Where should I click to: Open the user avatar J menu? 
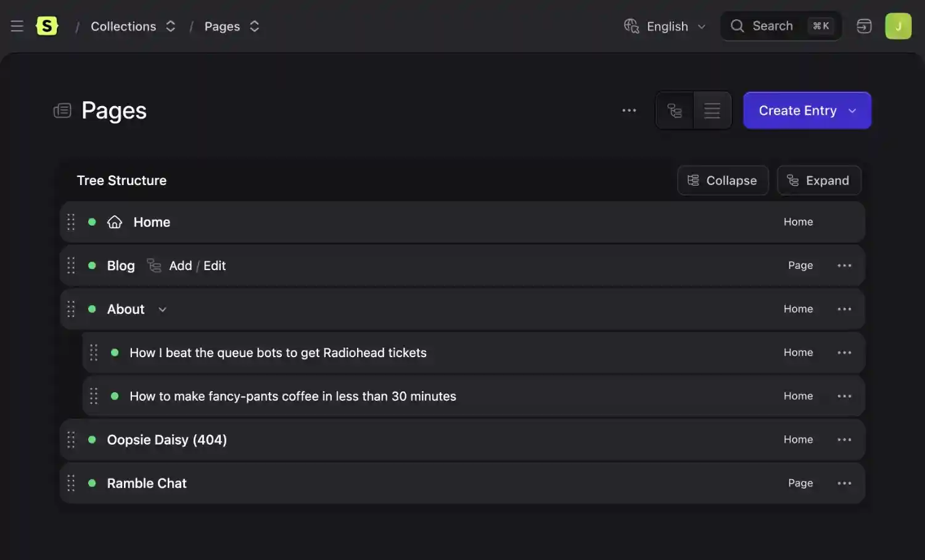tap(898, 26)
